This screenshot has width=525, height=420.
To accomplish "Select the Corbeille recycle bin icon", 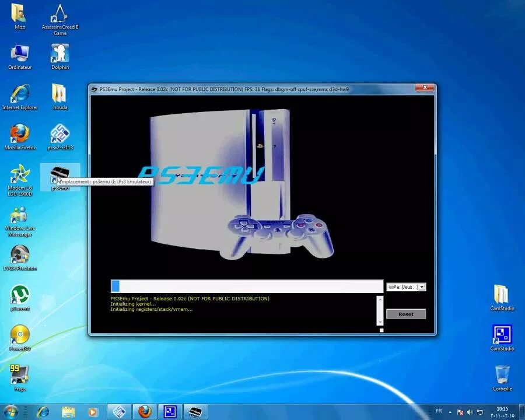I will click(502, 378).
